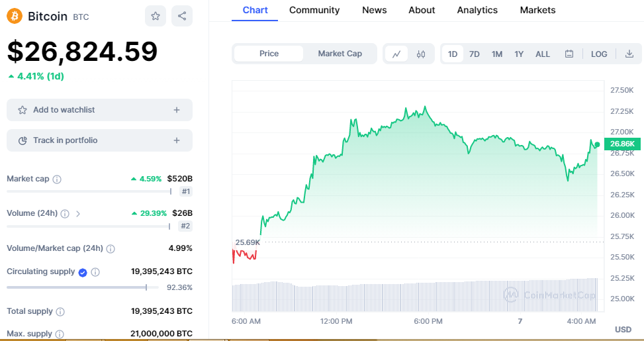Set chart range to ALL

(543, 54)
